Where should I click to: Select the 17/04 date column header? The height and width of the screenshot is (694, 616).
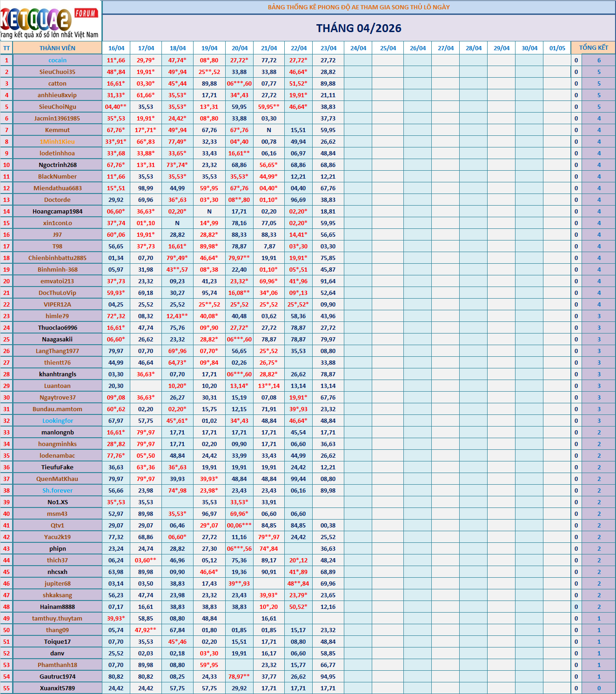click(146, 48)
